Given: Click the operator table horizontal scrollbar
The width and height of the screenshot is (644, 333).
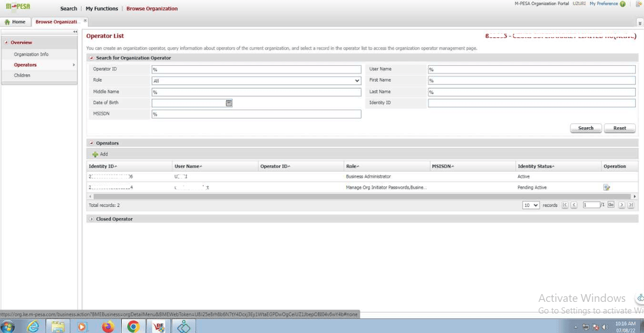Looking at the screenshot, I should coord(361,196).
